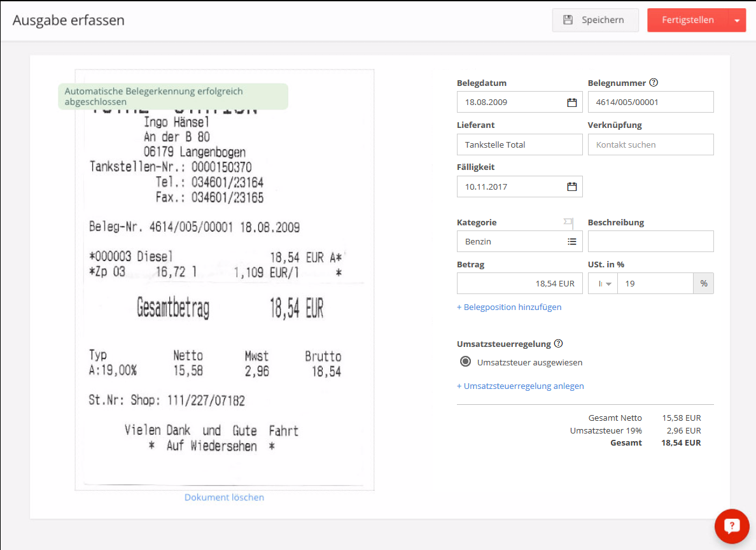756x550 pixels.
Task: Click the flag icon above Kategorie field
Action: (568, 222)
